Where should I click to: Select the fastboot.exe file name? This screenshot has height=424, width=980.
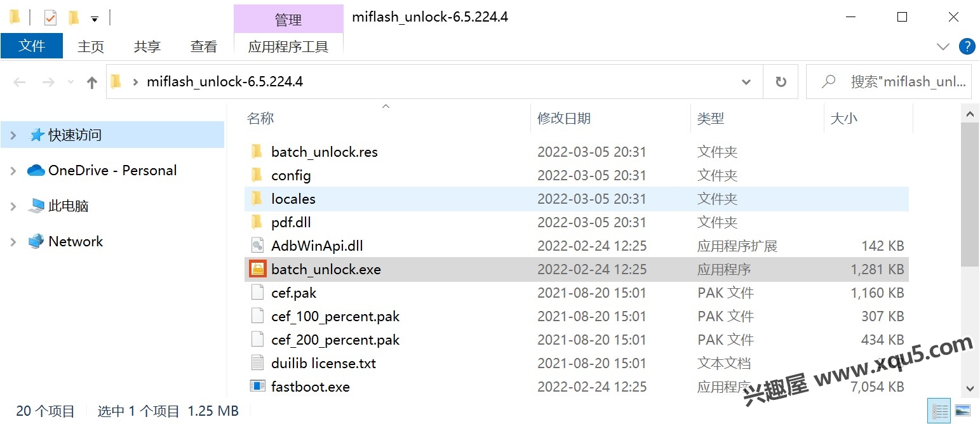click(x=311, y=387)
